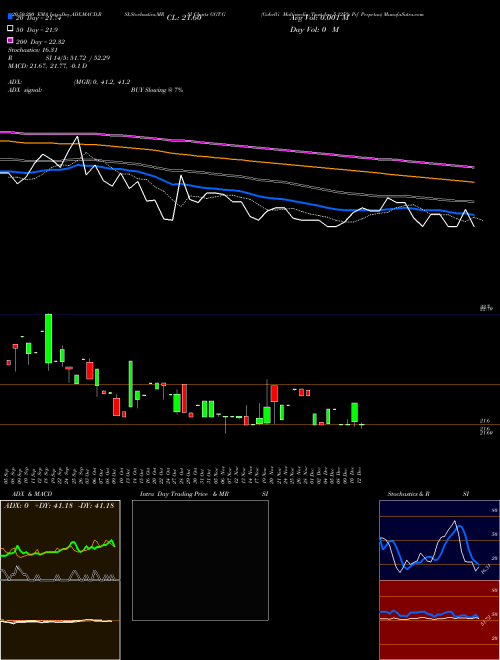The image size is (500, 660).
Task: Click the 'Intra Day Trading Price & MR' title
Action: tap(184, 494)
